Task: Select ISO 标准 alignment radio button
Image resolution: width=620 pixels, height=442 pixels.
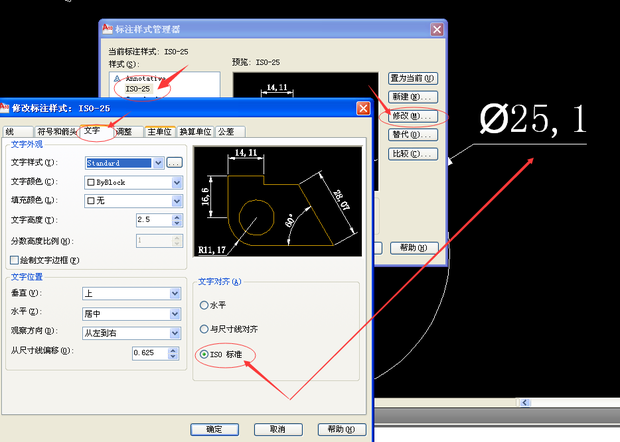Action: click(205, 355)
